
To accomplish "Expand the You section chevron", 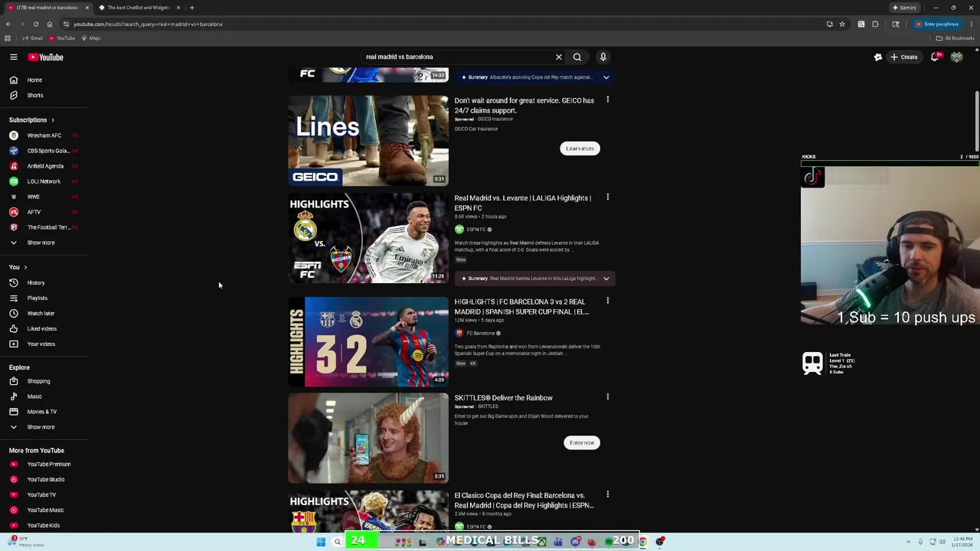I will coord(25,267).
